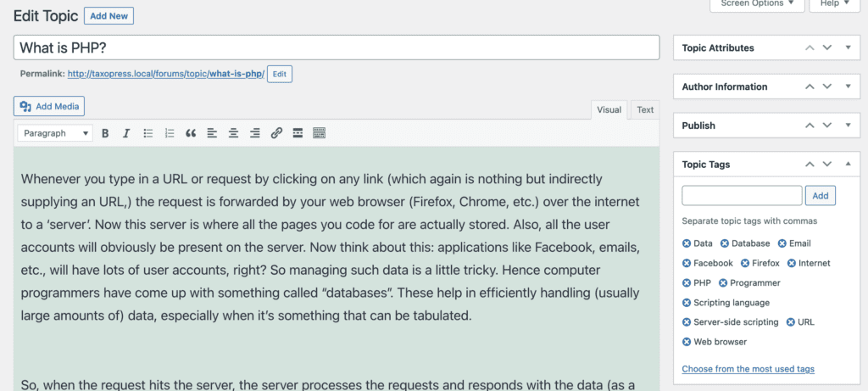Remove the Scripting language tag
The width and height of the screenshot is (868, 391).
tap(687, 303)
